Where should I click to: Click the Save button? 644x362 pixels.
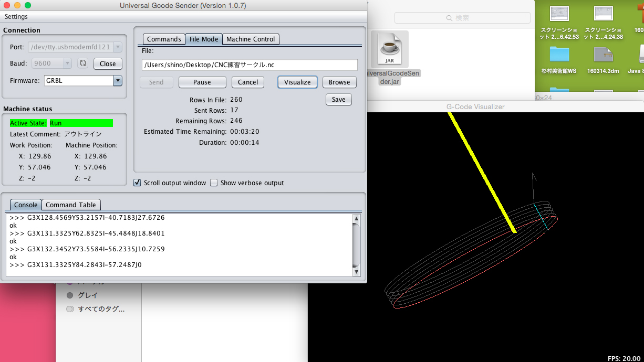[339, 99]
